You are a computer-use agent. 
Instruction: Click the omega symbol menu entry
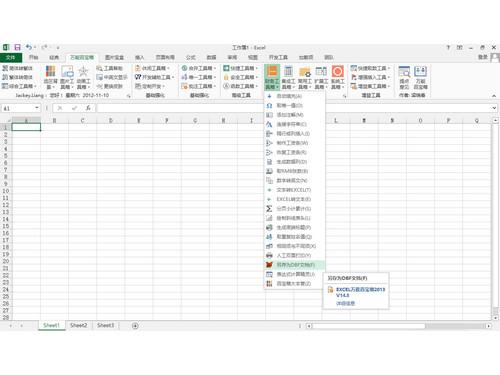pos(294,105)
